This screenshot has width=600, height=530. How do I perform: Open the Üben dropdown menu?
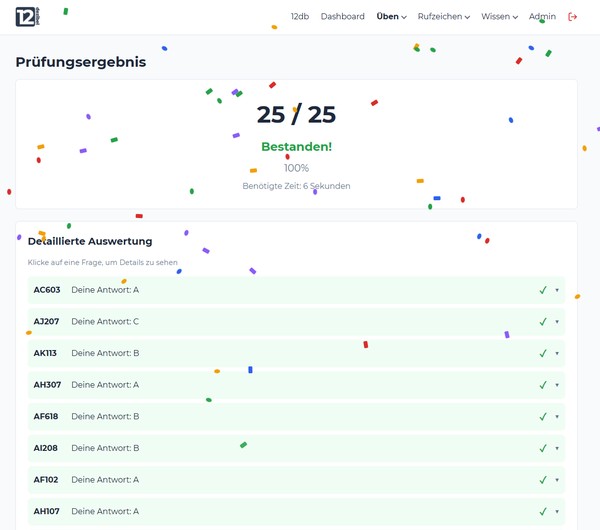(391, 17)
